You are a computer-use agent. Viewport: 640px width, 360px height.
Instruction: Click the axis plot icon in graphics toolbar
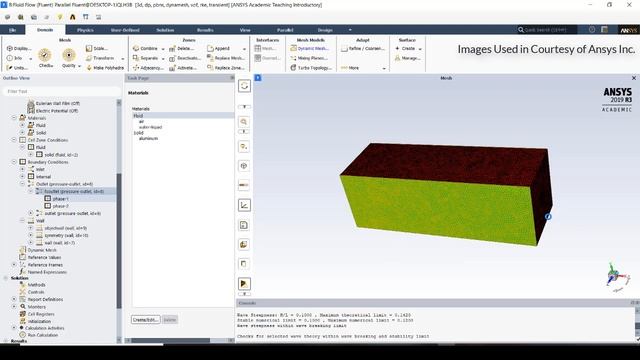[244, 205]
